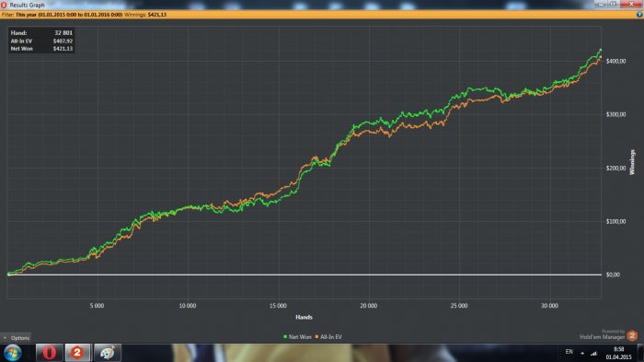Image resolution: width=644 pixels, height=362 pixels.
Task: Click the $100,00 axis label
Action: [615, 221]
